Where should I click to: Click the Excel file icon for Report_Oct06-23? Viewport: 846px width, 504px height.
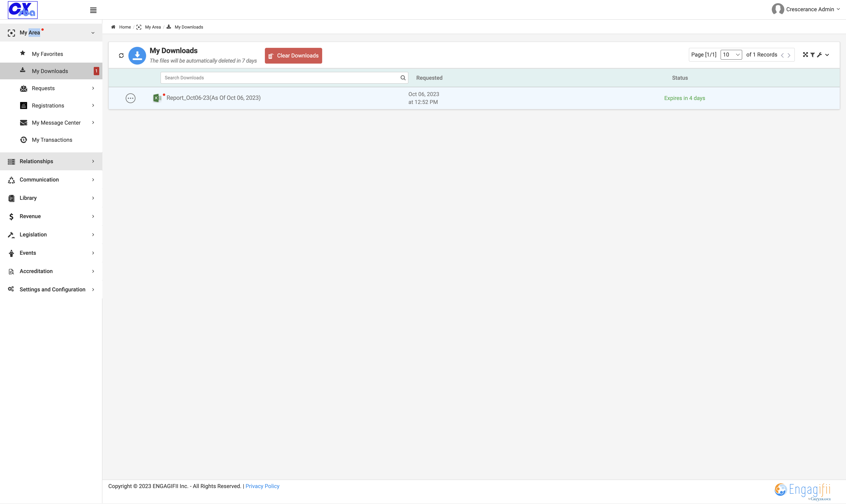(x=157, y=98)
